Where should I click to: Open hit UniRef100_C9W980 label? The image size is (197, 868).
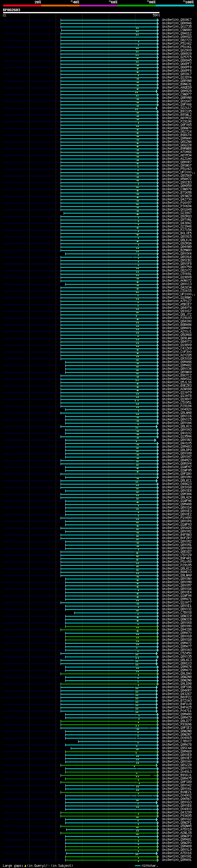[x=177, y=30]
